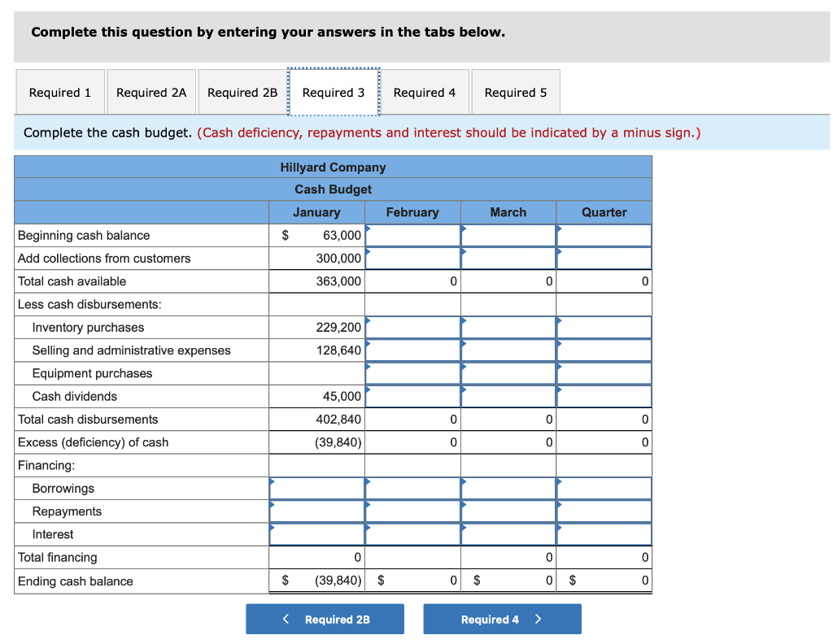Screen dimensions: 833x644
Task: Click Quarter Borrowings input cell
Action: [x=604, y=488]
